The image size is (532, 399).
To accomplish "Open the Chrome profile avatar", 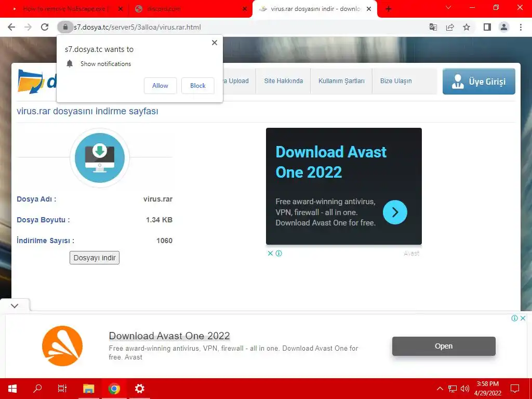I will (504, 27).
